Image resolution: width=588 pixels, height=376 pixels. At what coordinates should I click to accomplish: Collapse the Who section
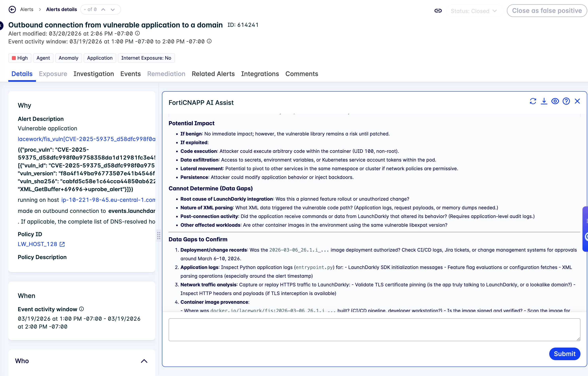[144, 361]
